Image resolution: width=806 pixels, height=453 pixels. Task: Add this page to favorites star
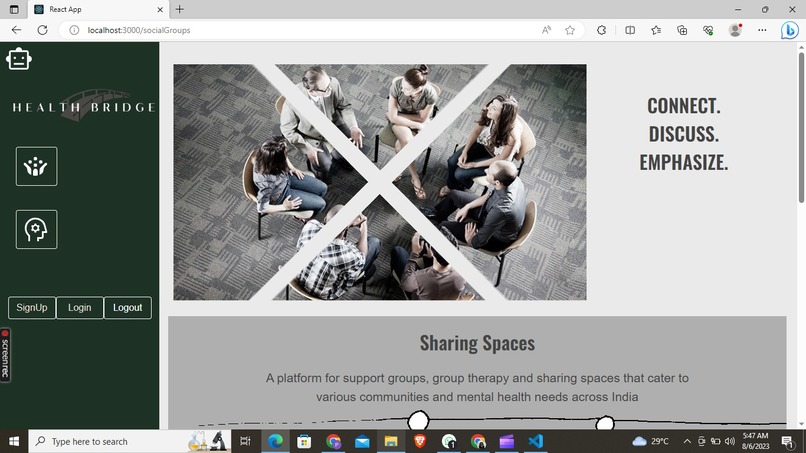tap(570, 30)
